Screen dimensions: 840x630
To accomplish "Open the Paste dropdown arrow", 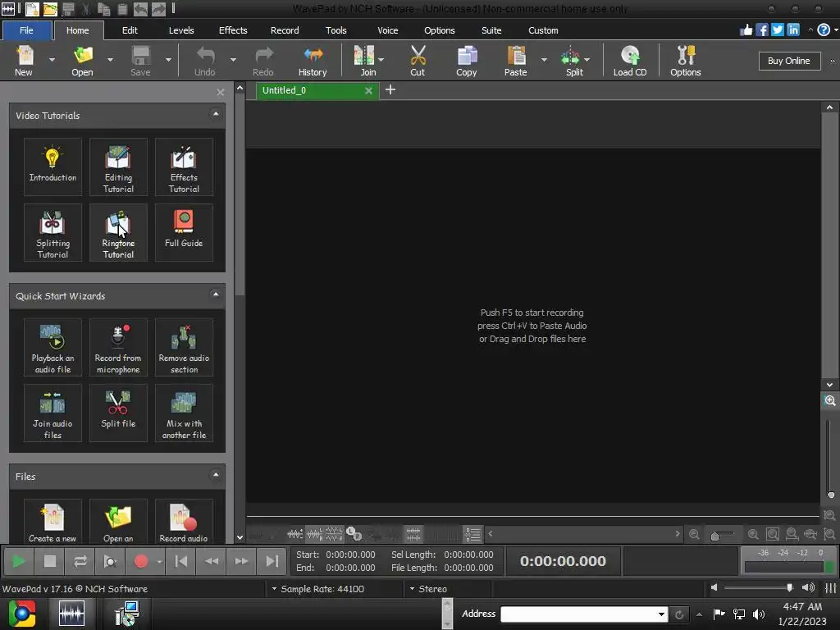I will pyautogui.click(x=545, y=60).
